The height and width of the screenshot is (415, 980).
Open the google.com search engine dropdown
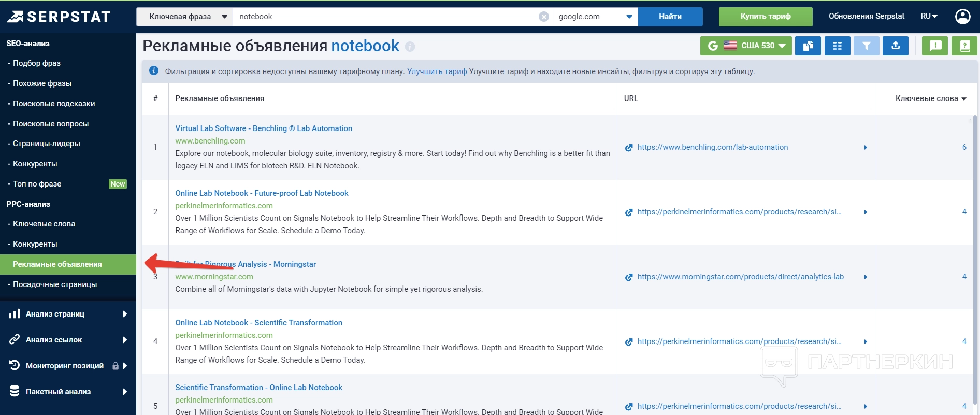point(596,17)
